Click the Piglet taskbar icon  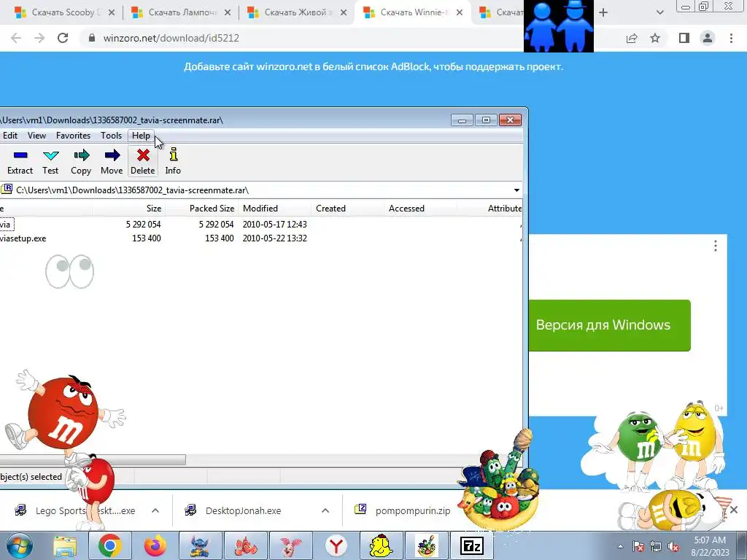point(291,547)
